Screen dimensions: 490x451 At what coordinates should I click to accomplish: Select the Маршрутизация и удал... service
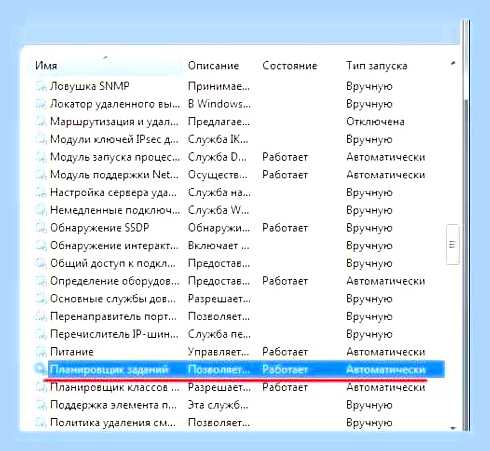(x=114, y=122)
